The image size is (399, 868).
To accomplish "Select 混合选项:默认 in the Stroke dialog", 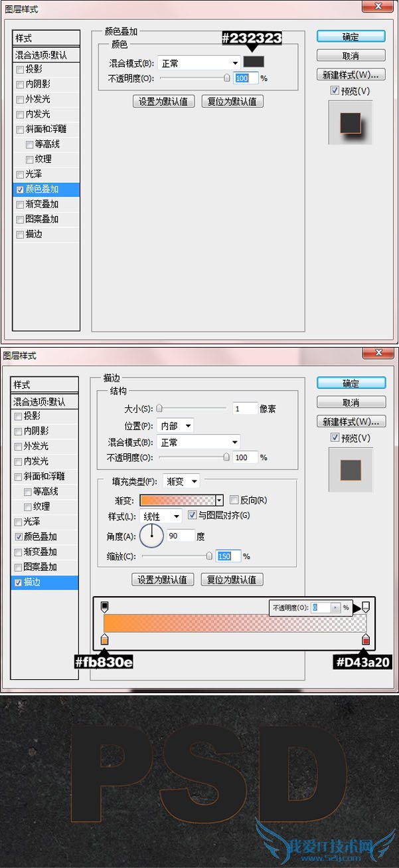I will (x=45, y=401).
